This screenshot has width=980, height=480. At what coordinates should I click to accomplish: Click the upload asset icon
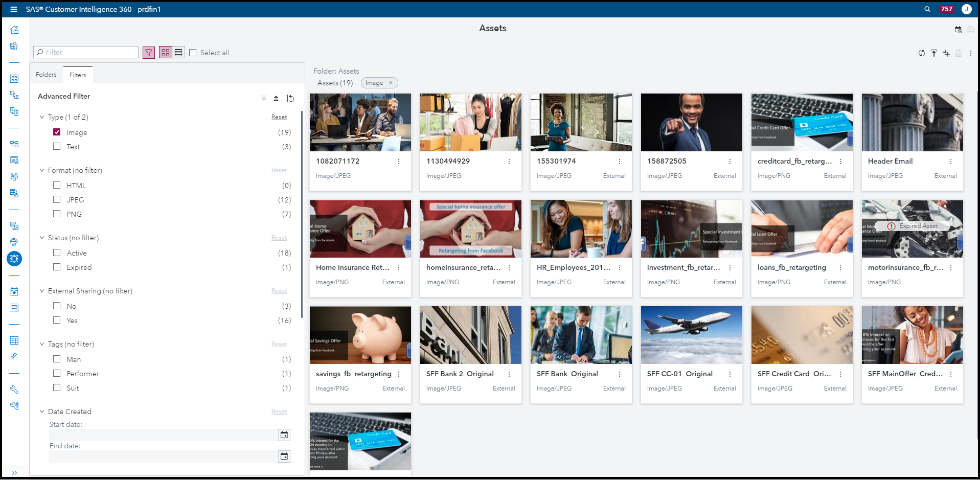[934, 53]
